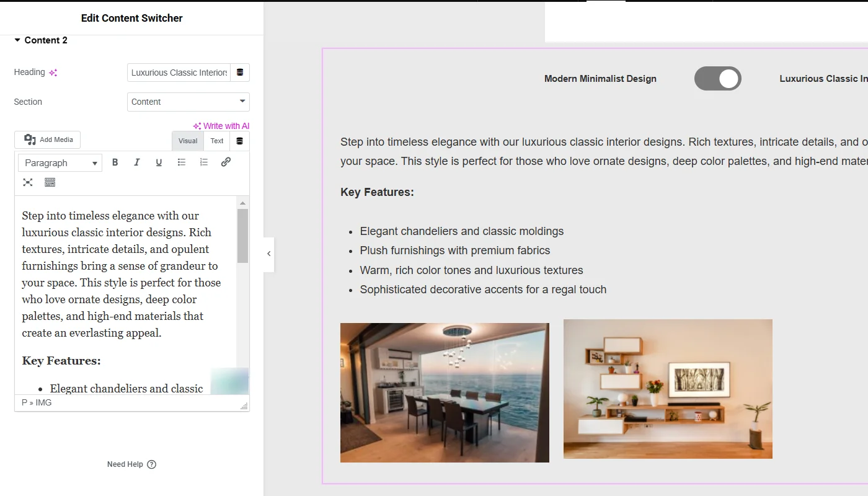The width and height of the screenshot is (868, 496).
Task: Open Need Help question mark icon
Action: [x=152, y=464]
